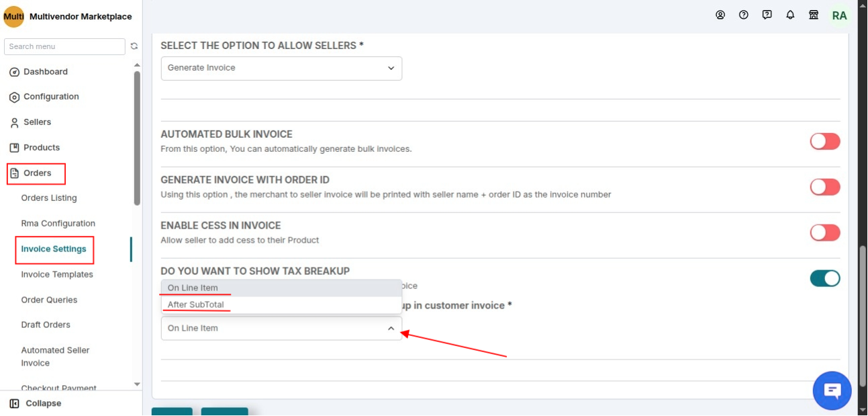Image resolution: width=868 pixels, height=416 pixels.
Task: Click Collapse label at sidebar bottom
Action: pos(44,404)
